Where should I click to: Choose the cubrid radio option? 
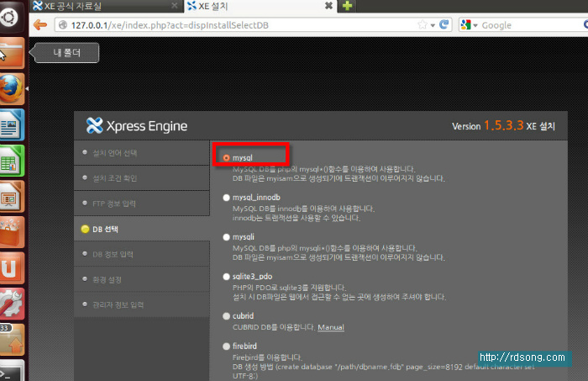coord(226,316)
